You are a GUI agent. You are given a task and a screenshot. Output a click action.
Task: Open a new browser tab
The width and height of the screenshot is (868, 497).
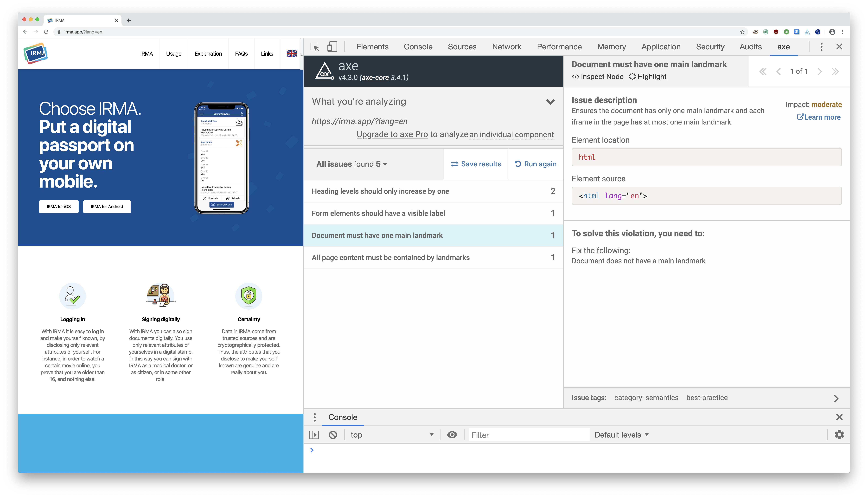tap(129, 20)
